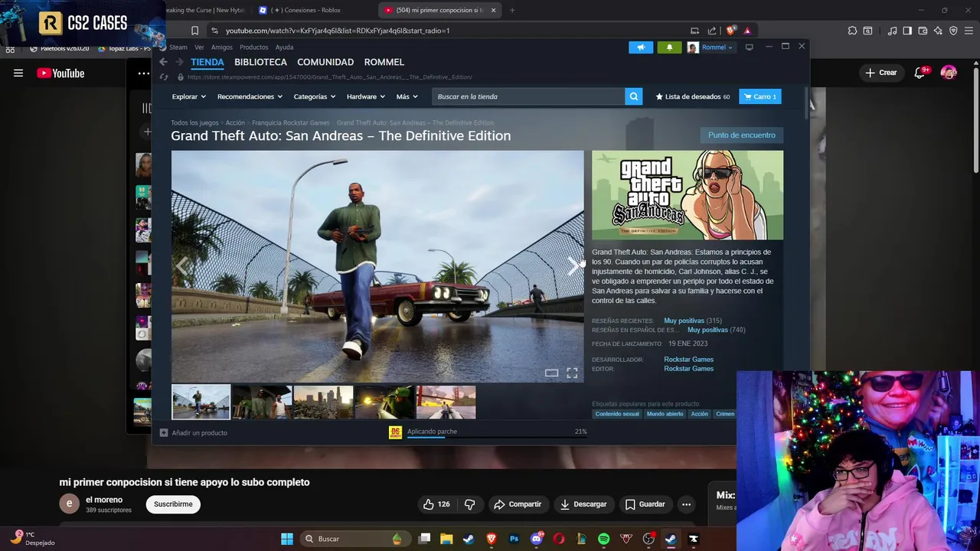Show previous screenshot with left arrow
The width and height of the screenshot is (980, 551).
click(182, 266)
